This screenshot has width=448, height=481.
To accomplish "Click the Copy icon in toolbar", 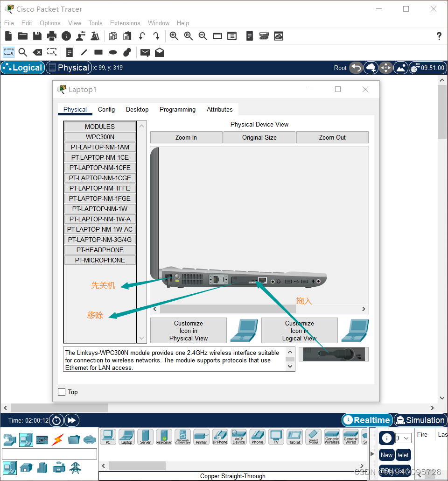I will 113,36.
